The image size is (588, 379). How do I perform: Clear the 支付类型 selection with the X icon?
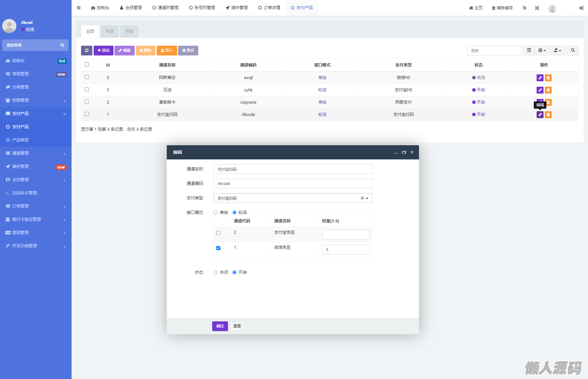(x=362, y=198)
